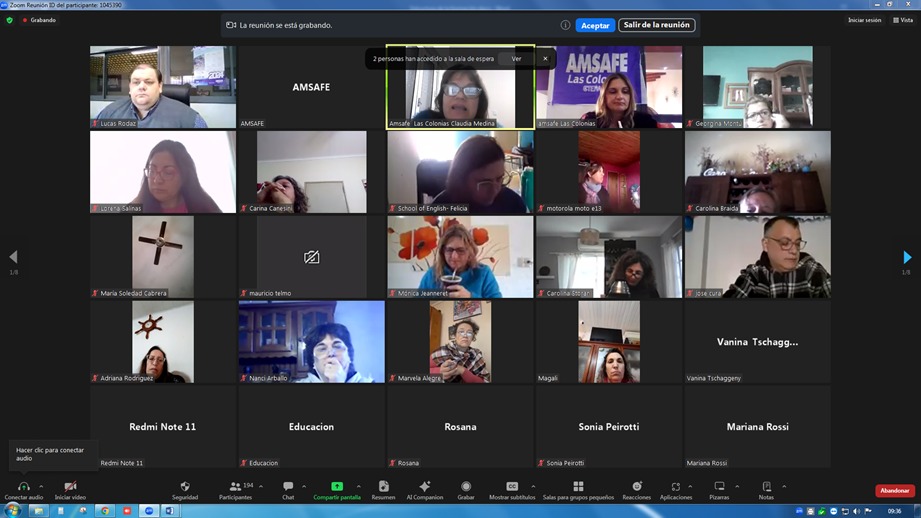Click the blue Aceptar button

pos(595,25)
